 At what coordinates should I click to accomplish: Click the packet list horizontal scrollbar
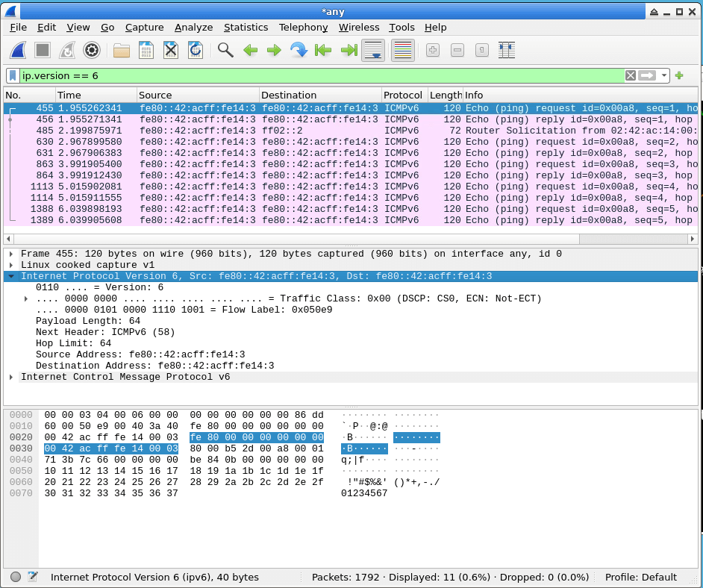pyautogui.click(x=351, y=239)
